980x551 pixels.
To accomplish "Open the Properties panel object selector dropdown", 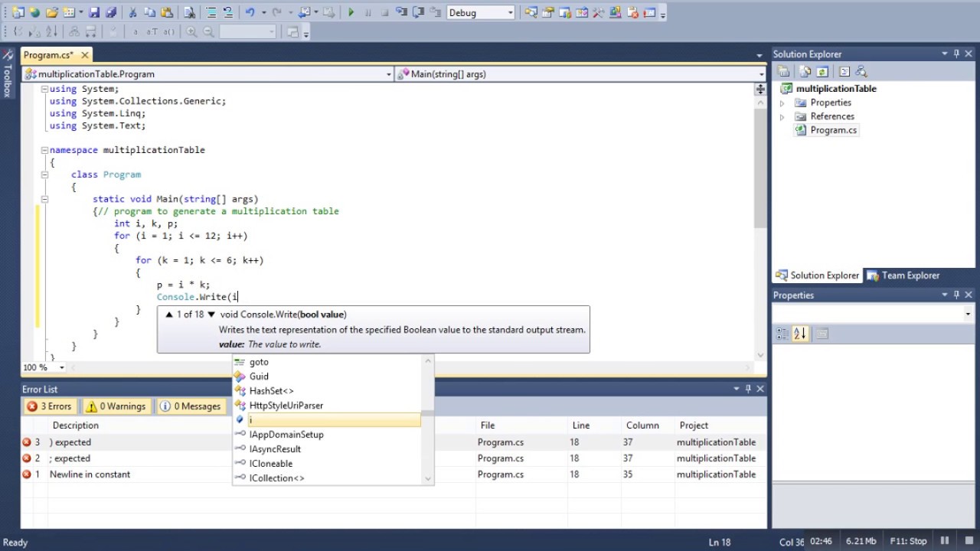I will (968, 314).
